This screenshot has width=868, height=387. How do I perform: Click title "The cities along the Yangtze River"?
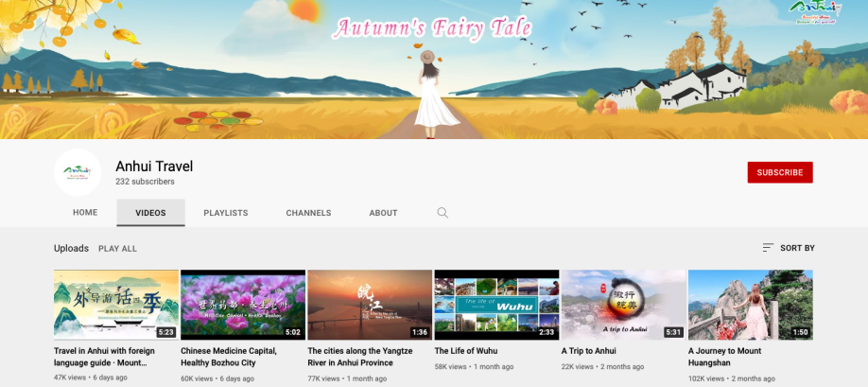coord(360,357)
